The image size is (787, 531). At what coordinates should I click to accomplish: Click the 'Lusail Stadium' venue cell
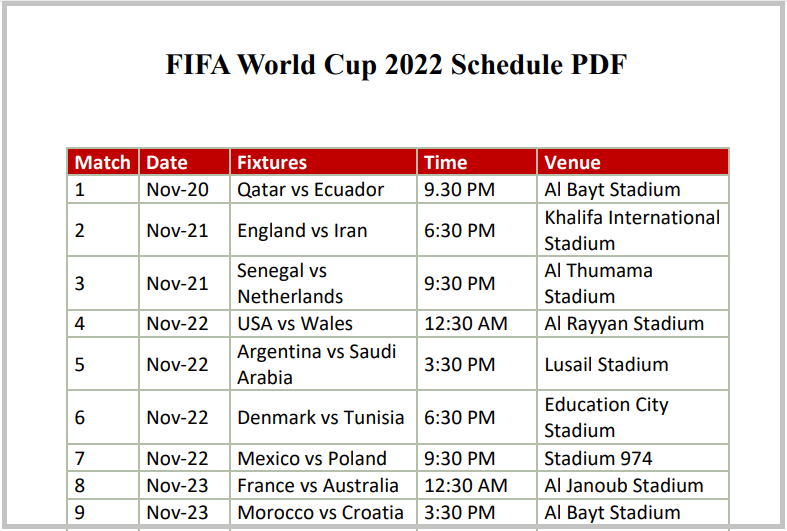606,365
